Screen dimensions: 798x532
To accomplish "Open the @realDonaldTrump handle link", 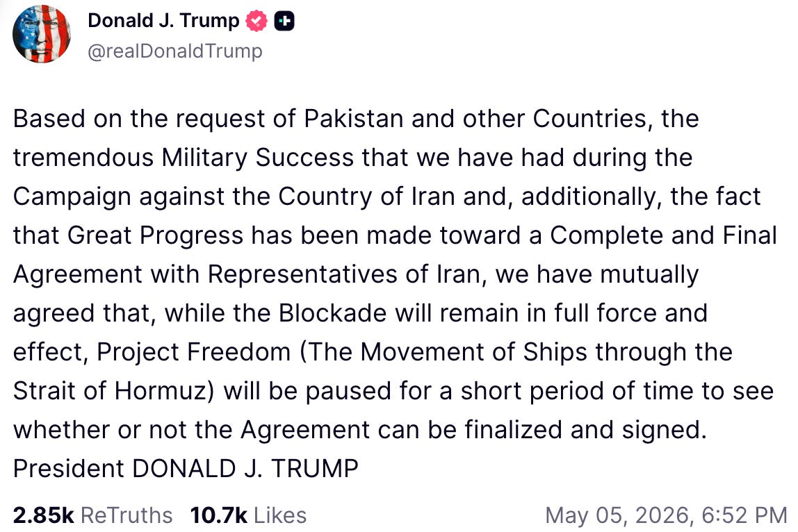I will point(175,51).
